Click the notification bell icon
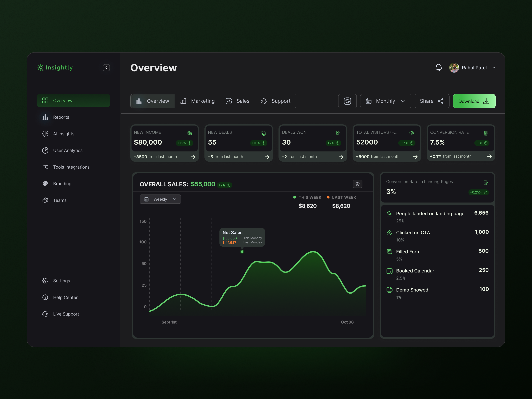The height and width of the screenshot is (399, 532). 438,68
